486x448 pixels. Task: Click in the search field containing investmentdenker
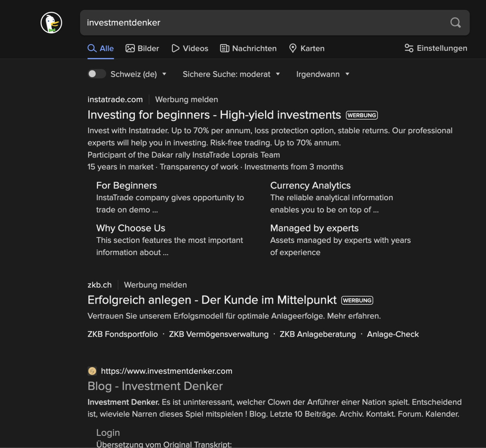tap(262, 23)
